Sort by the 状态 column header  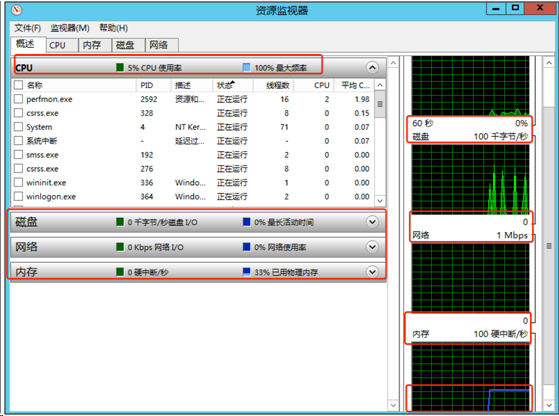click(233, 85)
